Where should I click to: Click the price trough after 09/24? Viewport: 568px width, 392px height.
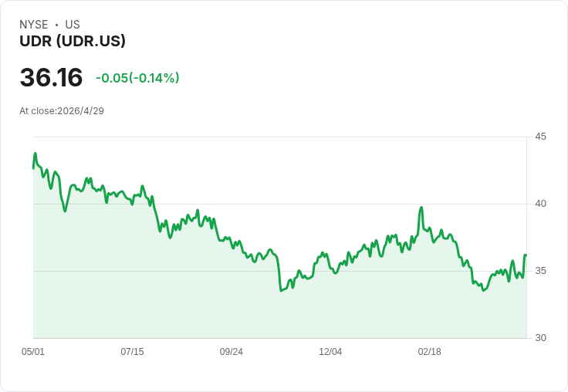281,290
